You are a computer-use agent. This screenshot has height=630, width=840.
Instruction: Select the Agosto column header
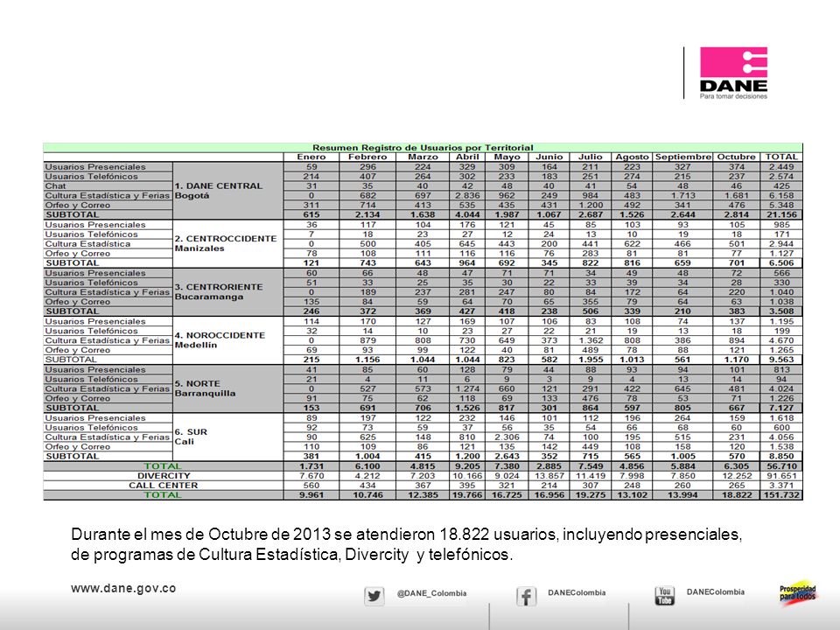pos(632,157)
